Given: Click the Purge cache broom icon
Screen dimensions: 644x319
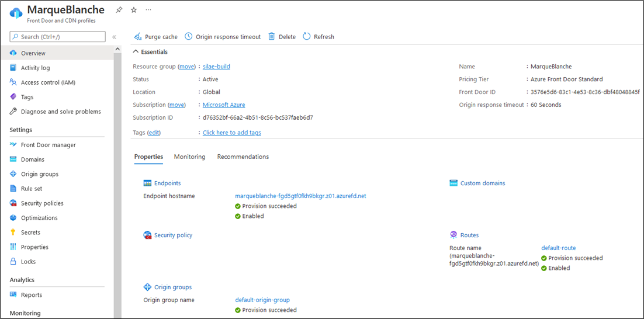Looking at the screenshot, I should pyautogui.click(x=137, y=37).
